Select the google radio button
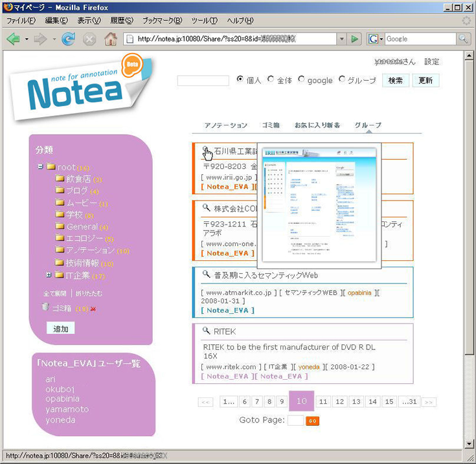 pyautogui.click(x=301, y=80)
